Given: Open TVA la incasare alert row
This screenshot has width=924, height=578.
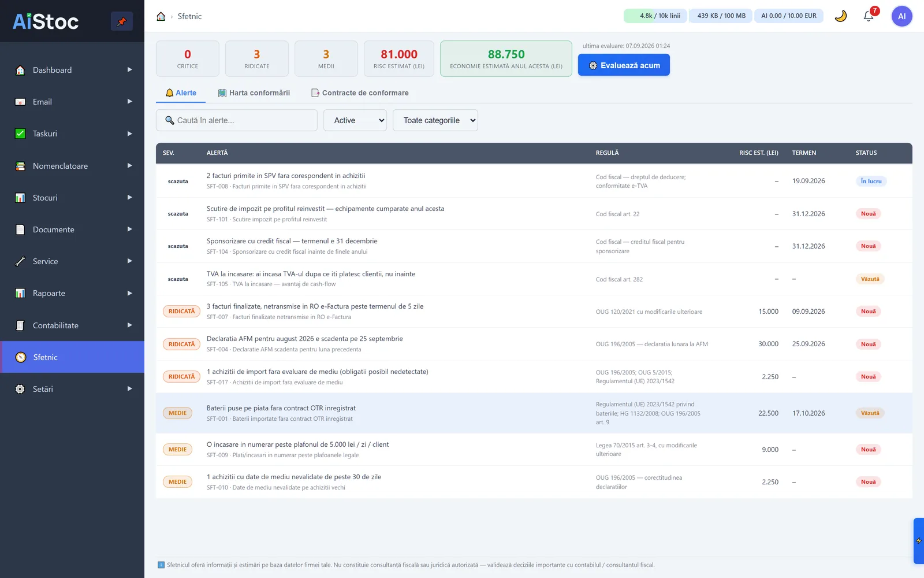Looking at the screenshot, I should [534, 279].
